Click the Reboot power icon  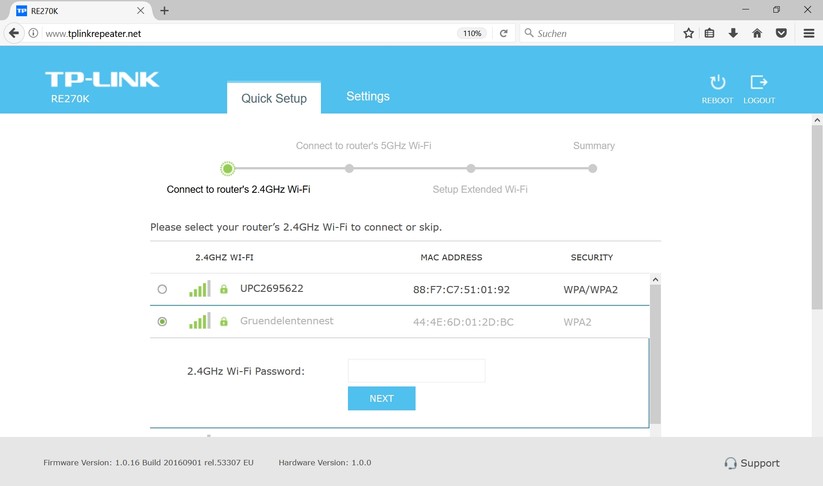click(717, 83)
